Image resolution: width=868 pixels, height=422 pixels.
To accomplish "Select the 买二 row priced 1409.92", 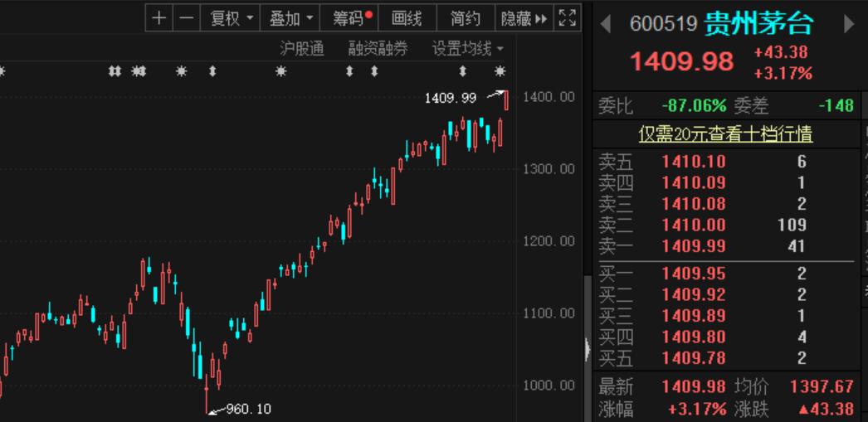I will 726,294.
